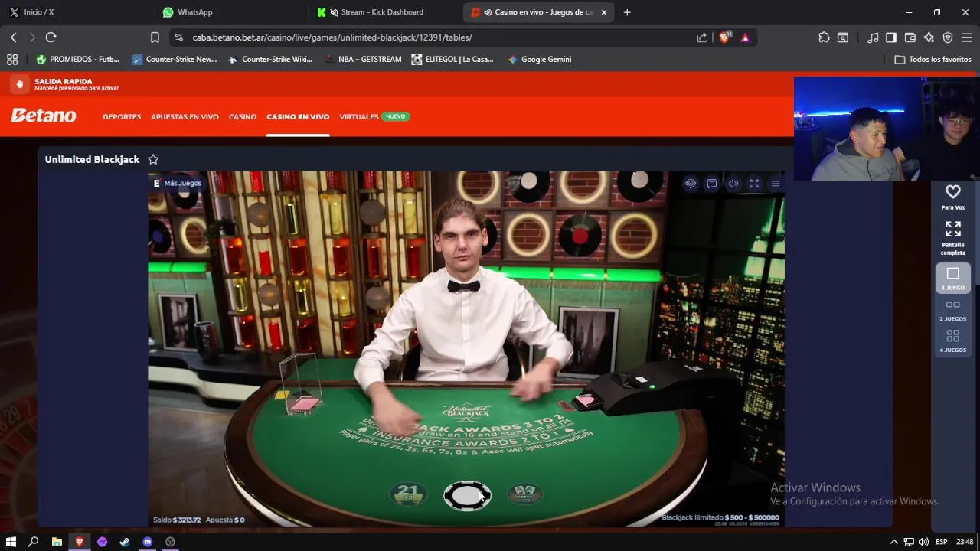Click the address bar URL
The height and width of the screenshot is (551, 980).
coord(332,37)
